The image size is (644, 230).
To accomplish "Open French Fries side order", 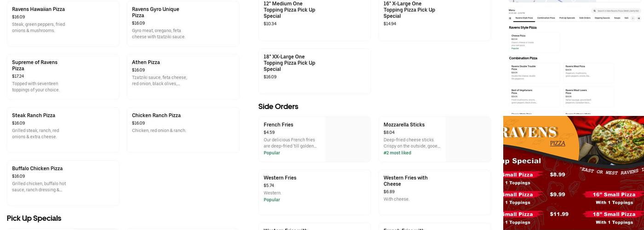I will click(315, 139).
